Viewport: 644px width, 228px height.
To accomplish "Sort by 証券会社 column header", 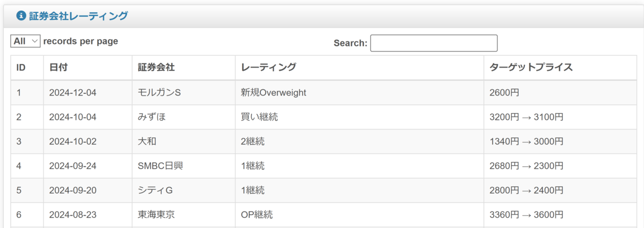I will (x=184, y=68).
